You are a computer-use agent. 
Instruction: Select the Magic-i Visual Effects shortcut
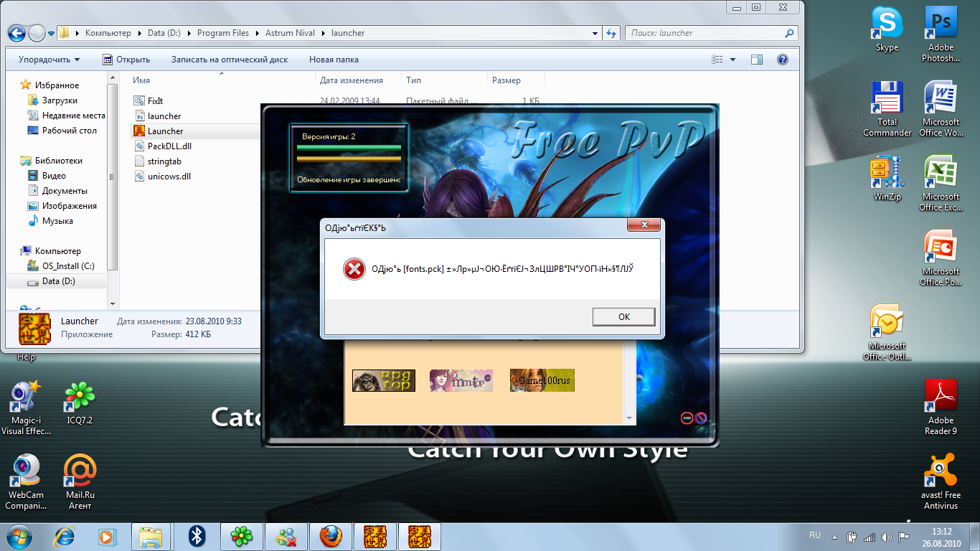coord(26,408)
